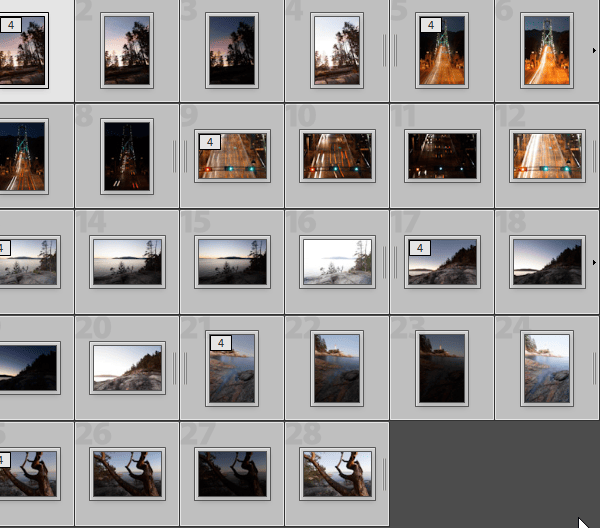Screen dimensions: 600x528
Task: Select the dark tree branch photo in cell 27
Action: coord(232,474)
